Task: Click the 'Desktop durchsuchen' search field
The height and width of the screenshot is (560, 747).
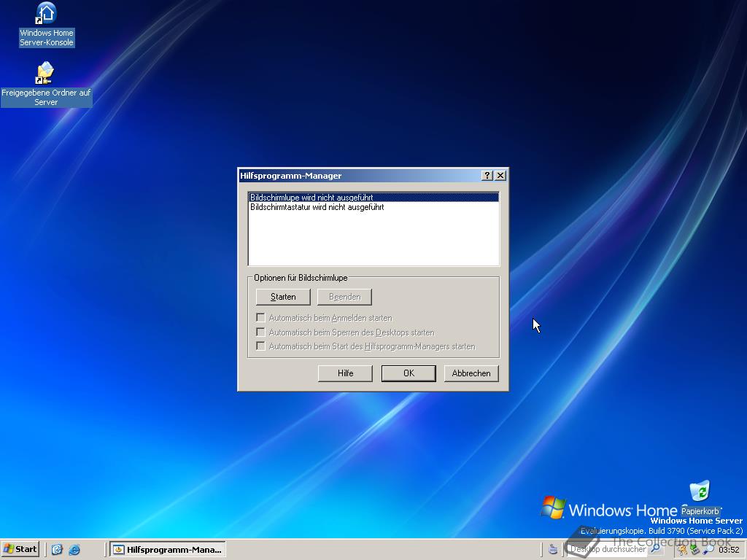Action: click(x=608, y=549)
